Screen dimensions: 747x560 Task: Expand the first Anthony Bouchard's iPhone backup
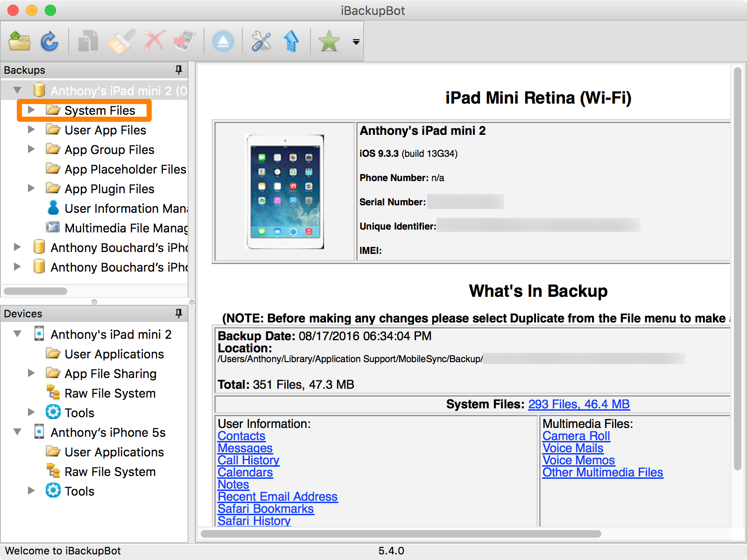pos(17,247)
